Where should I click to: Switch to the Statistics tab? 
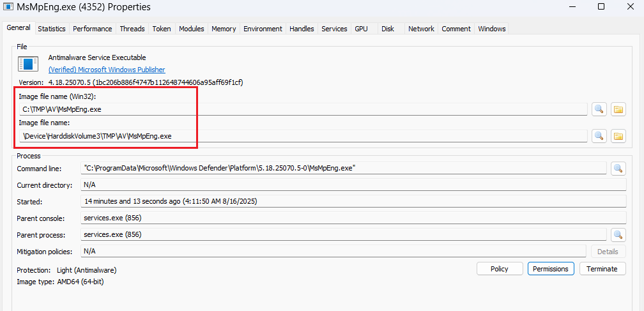tap(51, 29)
